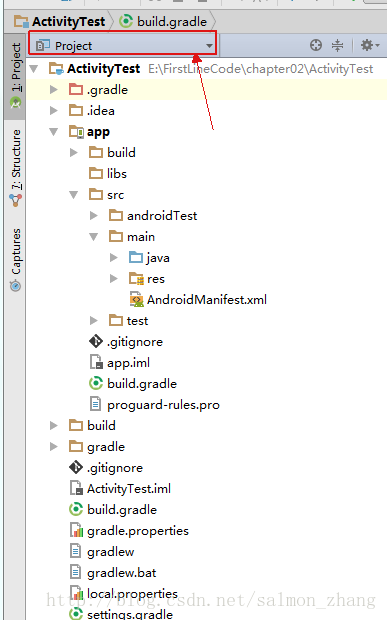Click the scroll-from-source target icon
The height and width of the screenshot is (620, 387).
pyautogui.click(x=315, y=45)
